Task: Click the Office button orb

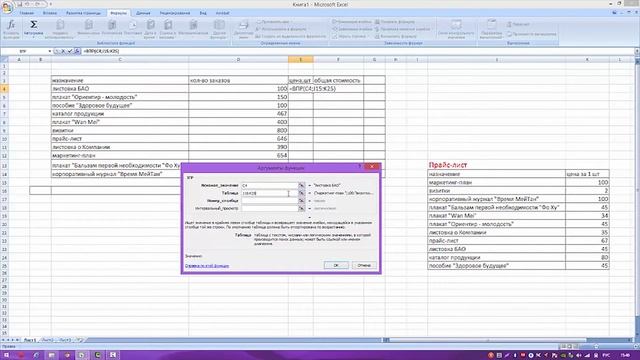Action: 7,7
